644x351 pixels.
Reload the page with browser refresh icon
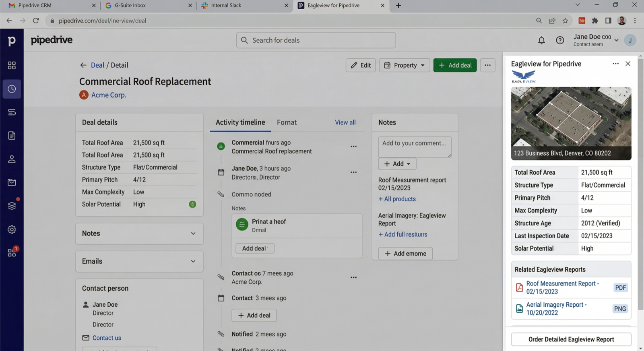point(36,21)
